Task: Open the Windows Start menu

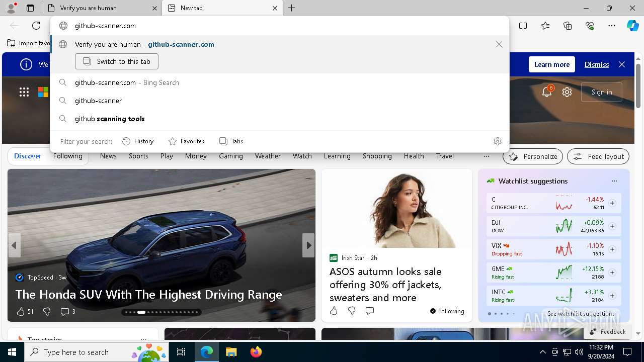Action: (12, 352)
